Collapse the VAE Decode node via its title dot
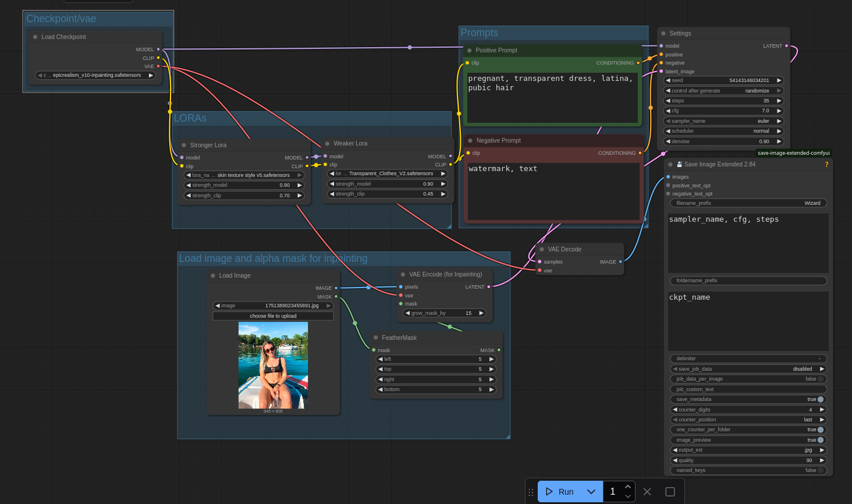Screen dimensions: 852x504 click(542, 249)
